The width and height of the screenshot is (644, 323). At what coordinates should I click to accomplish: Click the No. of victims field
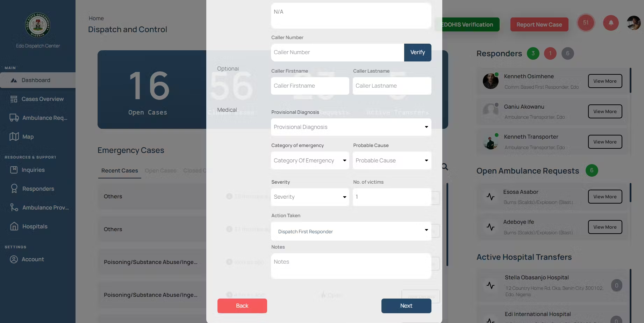coord(392,197)
